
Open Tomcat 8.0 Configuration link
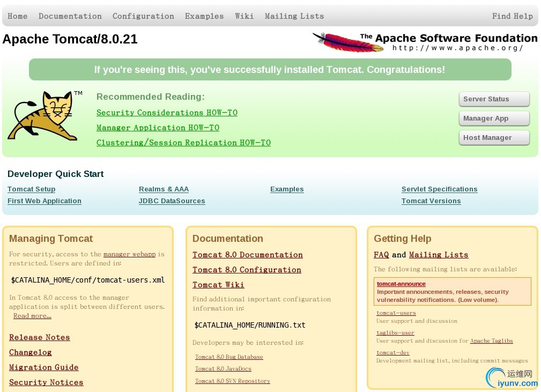[247, 270]
